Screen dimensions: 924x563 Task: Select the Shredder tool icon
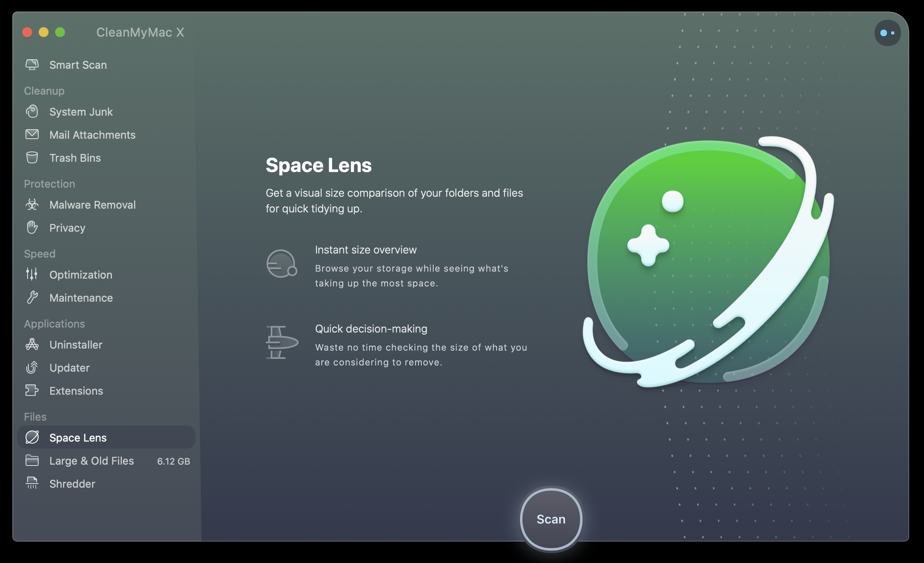click(x=32, y=483)
